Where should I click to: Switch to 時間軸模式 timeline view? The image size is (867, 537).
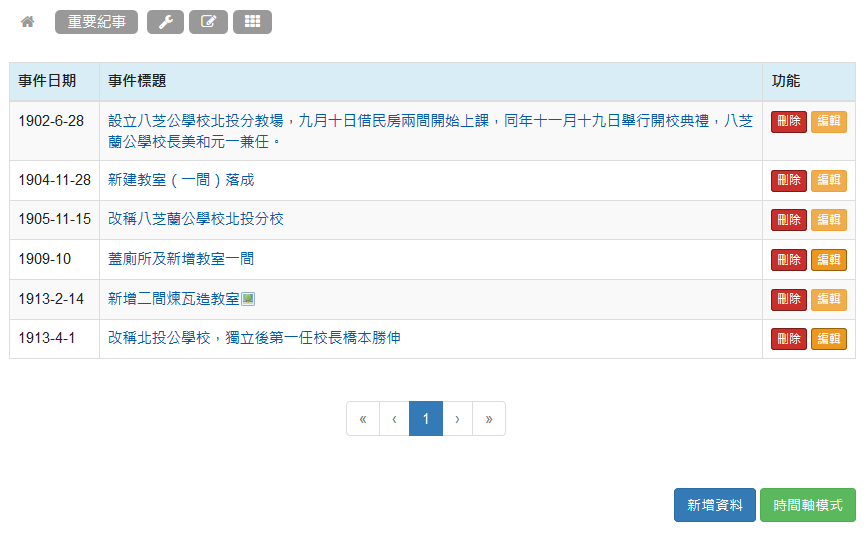tap(808, 505)
